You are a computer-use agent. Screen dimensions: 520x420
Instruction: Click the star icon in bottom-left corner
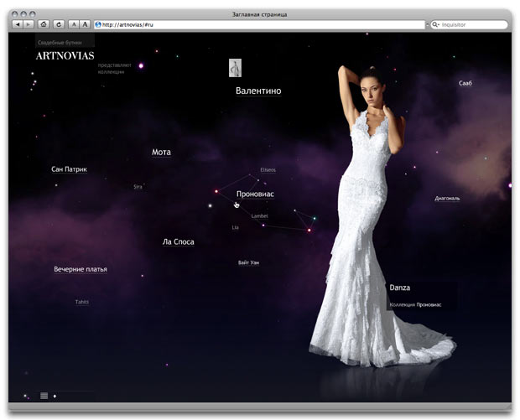coord(26,395)
